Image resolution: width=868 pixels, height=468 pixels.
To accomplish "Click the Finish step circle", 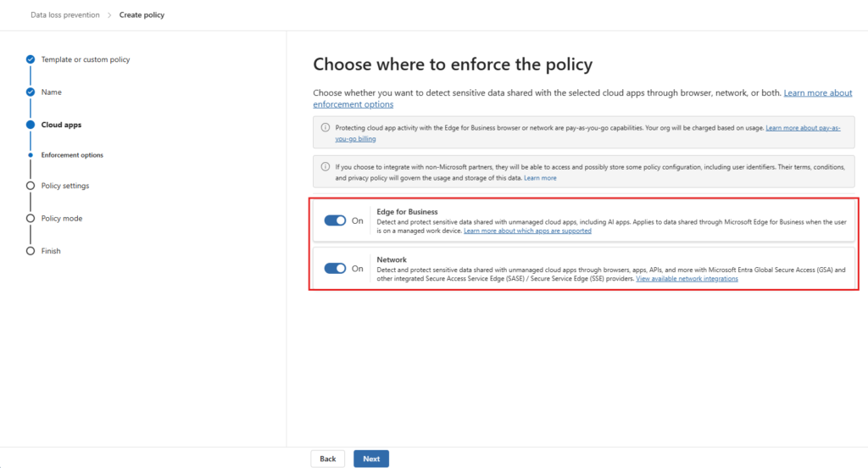I will point(31,251).
